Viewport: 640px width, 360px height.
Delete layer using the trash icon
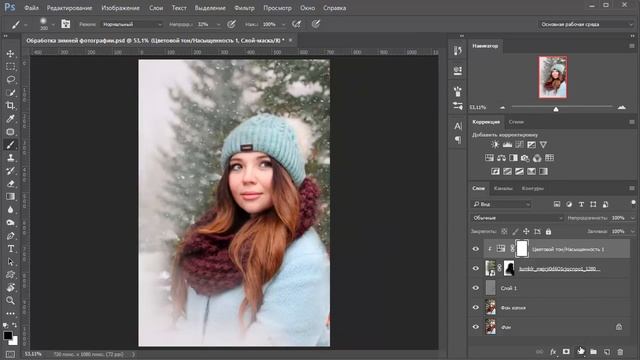pos(620,351)
